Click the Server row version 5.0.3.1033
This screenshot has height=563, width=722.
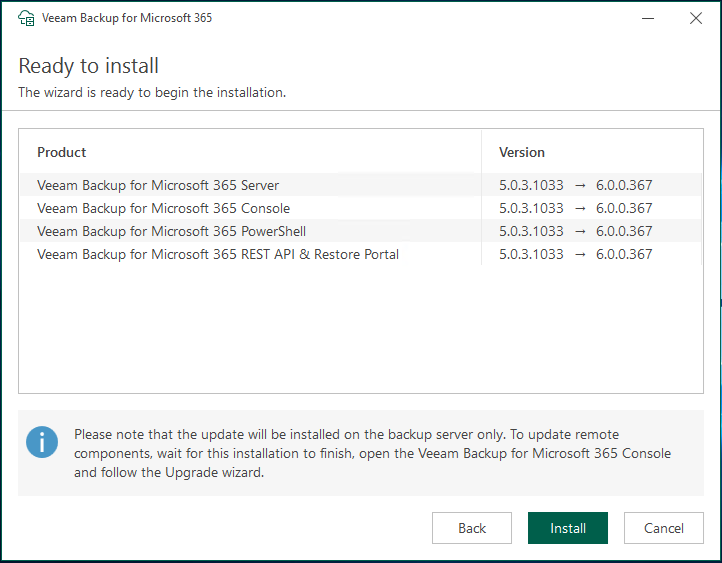[531, 185]
